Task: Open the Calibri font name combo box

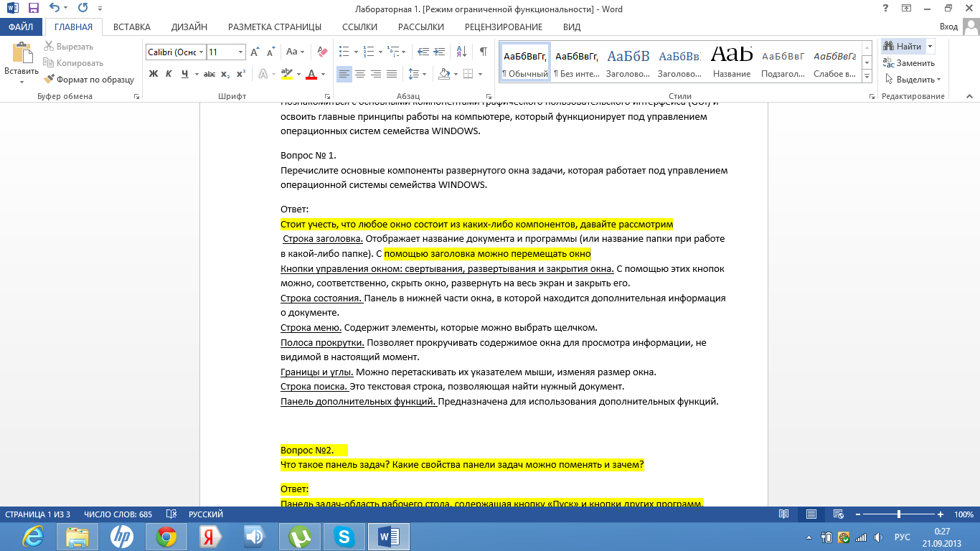Action: [176, 52]
